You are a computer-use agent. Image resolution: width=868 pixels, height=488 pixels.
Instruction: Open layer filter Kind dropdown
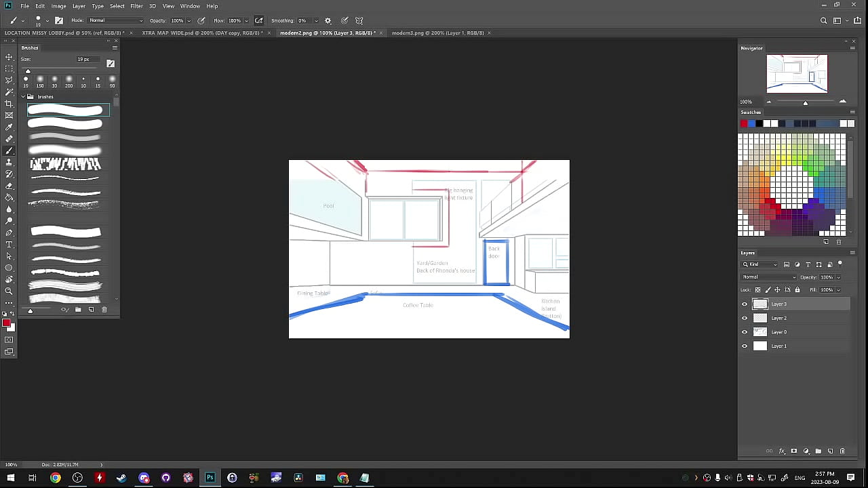(x=760, y=264)
